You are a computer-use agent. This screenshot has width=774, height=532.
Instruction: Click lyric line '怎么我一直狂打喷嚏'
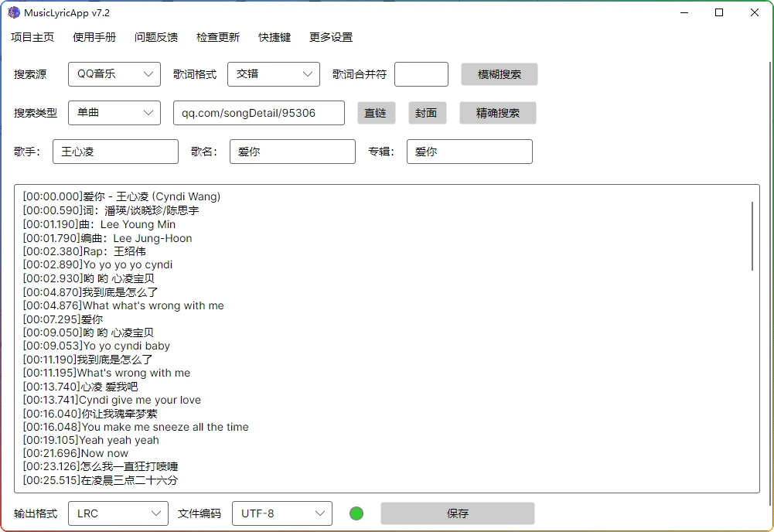(x=129, y=467)
